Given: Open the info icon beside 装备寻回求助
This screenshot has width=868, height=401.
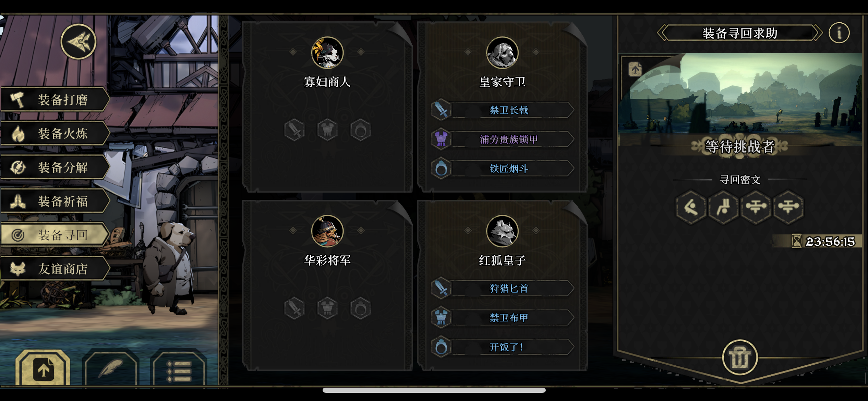Looking at the screenshot, I should point(839,33).
